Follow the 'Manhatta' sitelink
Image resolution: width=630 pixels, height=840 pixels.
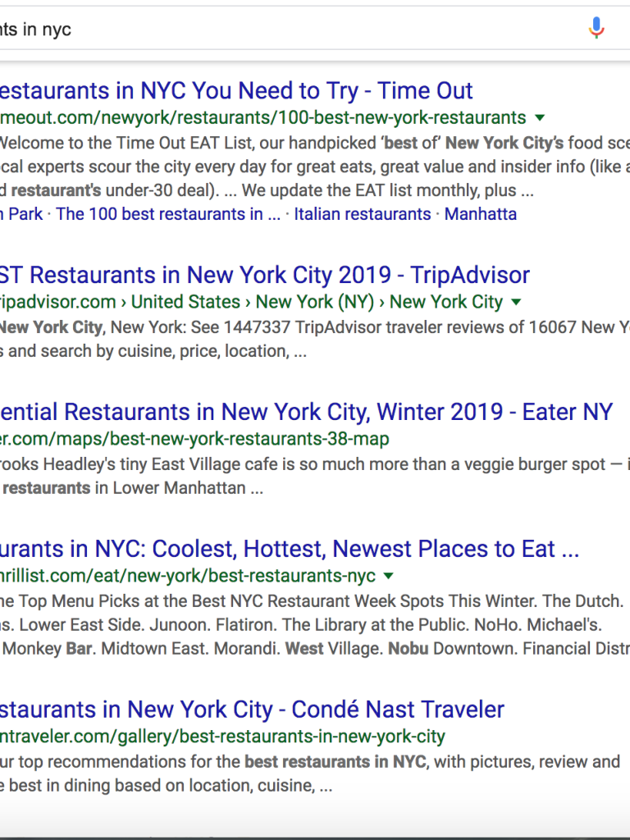(x=481, y=214)
